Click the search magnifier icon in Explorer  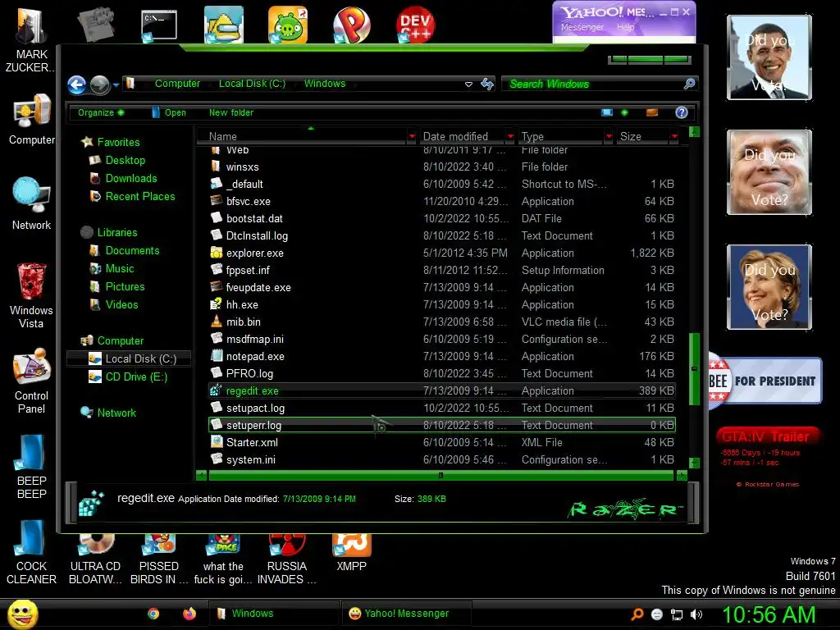tap(689, 84)
